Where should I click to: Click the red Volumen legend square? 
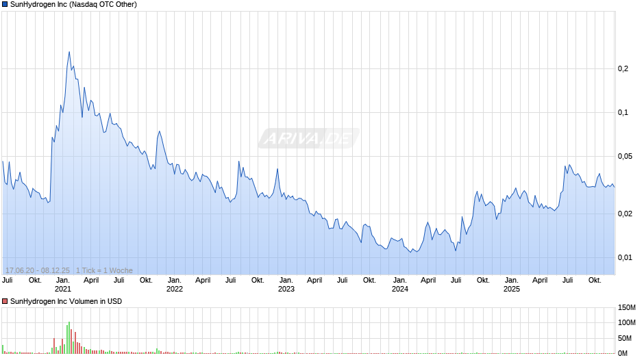point(5,301)
